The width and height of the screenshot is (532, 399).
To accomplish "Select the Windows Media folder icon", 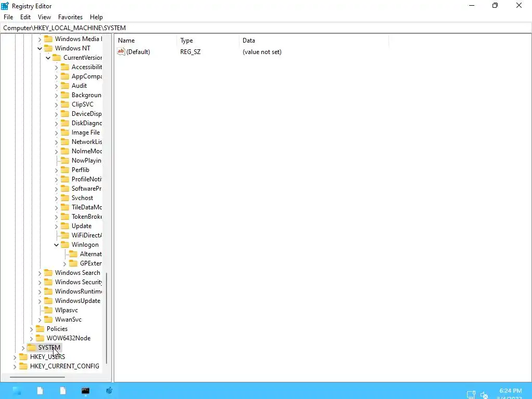I will click(48, 38).
